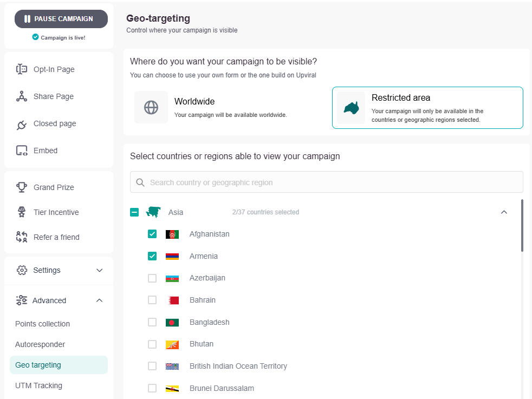Open UTM Tracking
Viewport: 532px width, 399px height.
coord(38,385)
